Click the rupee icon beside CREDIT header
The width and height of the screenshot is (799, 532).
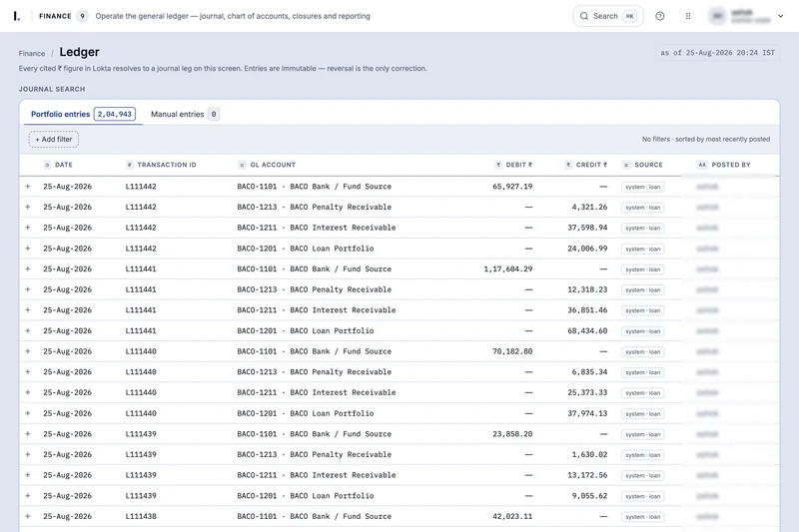568,165
